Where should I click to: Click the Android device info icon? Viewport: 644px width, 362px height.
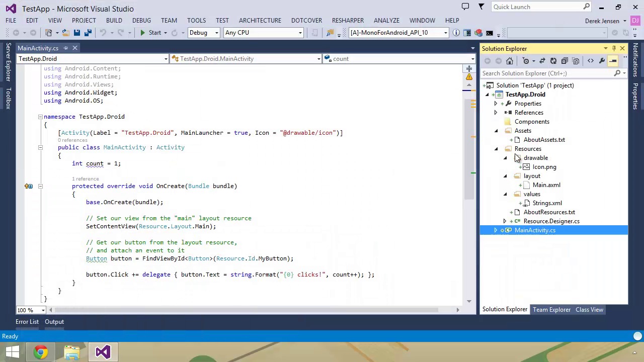click(x=456, y=33)
